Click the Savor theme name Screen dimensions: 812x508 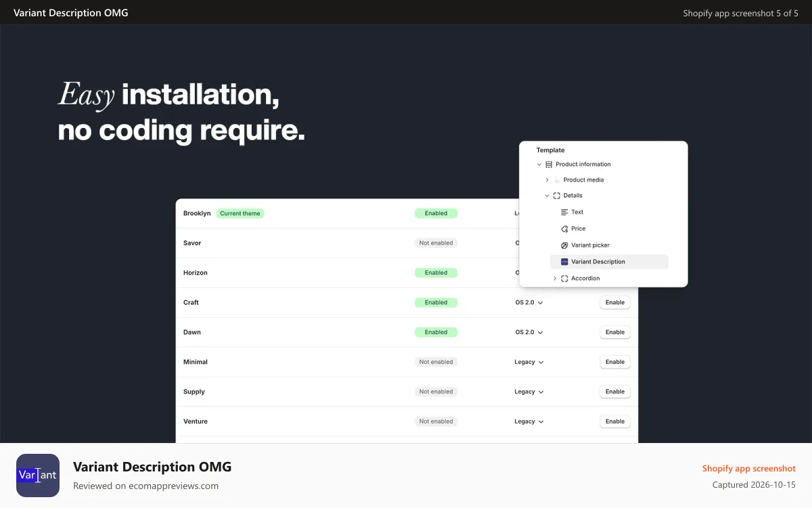pyautogui.click(x=192, y=243)
